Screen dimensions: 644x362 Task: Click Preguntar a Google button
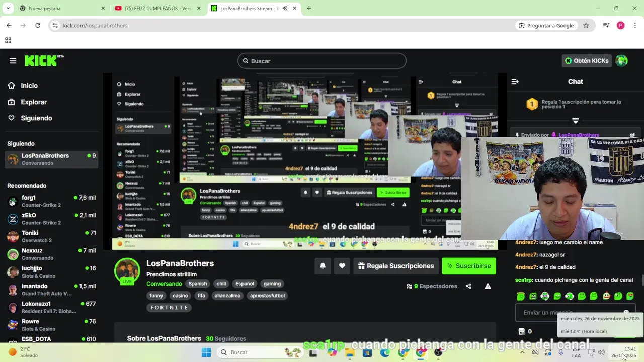tap(546, 25)
